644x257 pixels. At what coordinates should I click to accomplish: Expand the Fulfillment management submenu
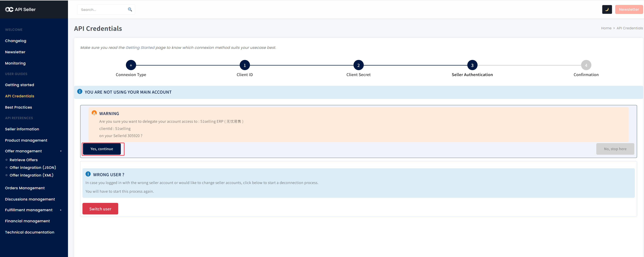[61, 210]
